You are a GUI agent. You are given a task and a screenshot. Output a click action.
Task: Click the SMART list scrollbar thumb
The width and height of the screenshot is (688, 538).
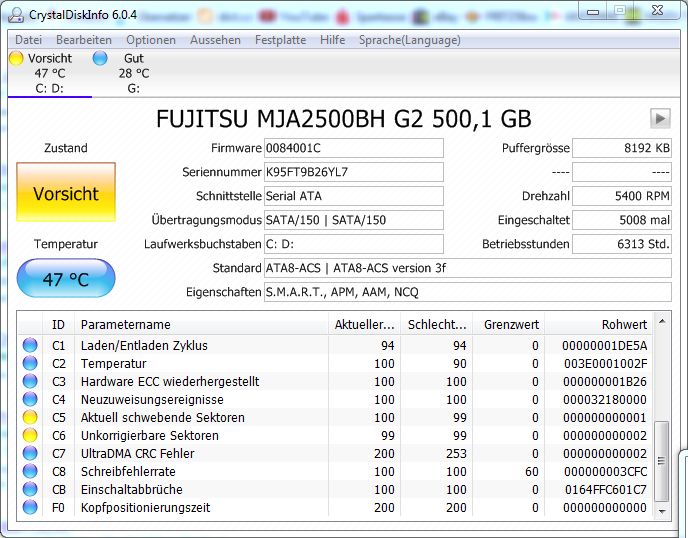pos(661,461)
